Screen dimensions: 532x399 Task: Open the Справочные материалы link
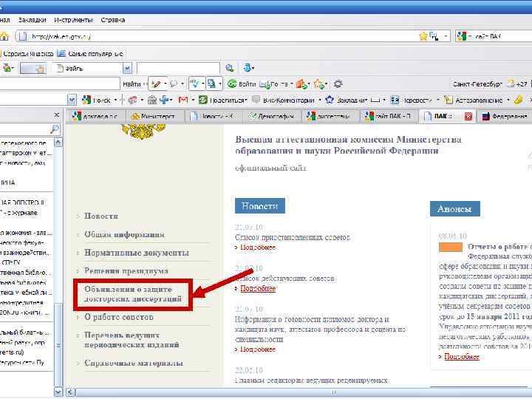pos(134,363)
